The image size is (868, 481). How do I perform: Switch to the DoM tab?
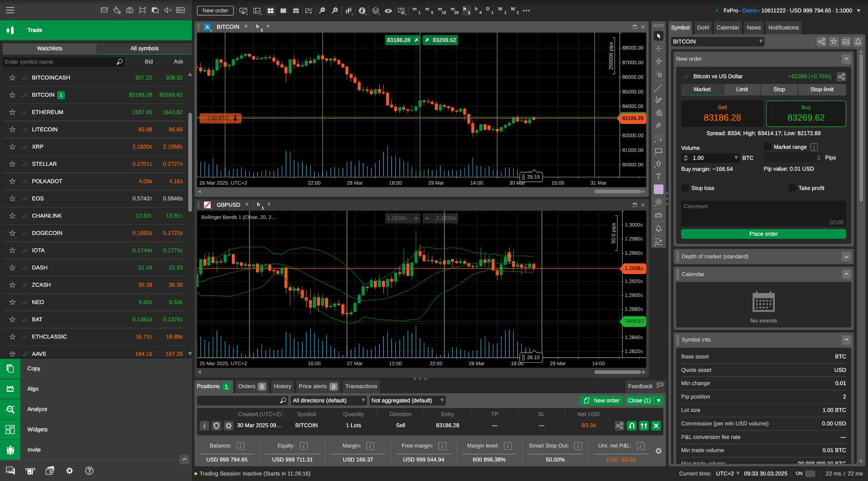(703, 28)
